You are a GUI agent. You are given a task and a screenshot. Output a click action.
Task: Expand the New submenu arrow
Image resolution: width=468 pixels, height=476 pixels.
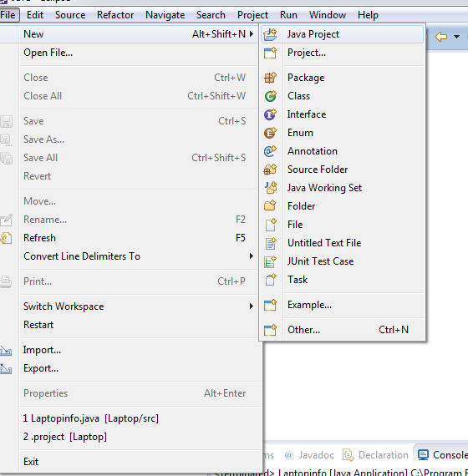coord(252,34)
